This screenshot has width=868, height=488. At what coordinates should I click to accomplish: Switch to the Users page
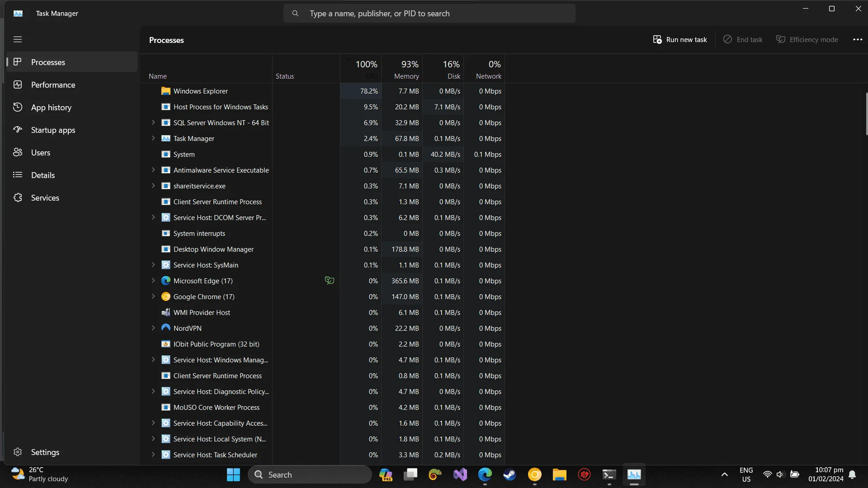(x=72, y=152)
